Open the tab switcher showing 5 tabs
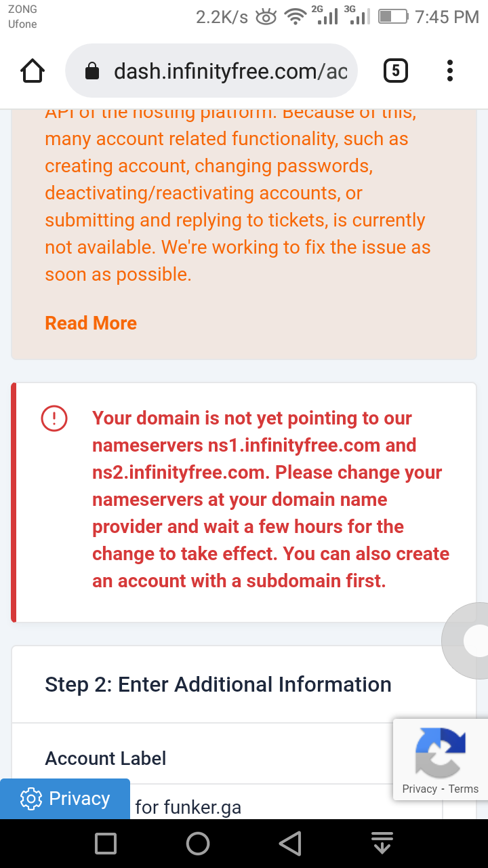Screen dimensions: 488x868 coord(396,71)
